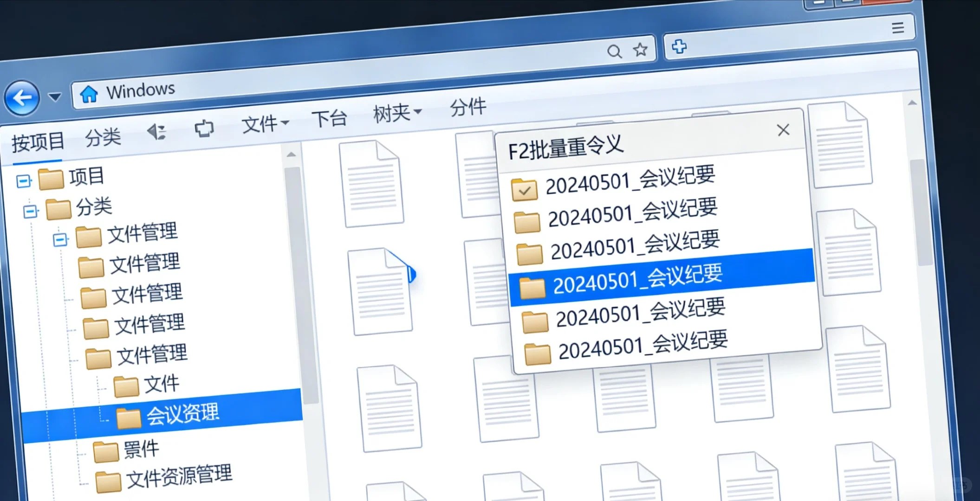This screenshot has width=980, height=501.
Task: Click the back navigation arrow
Action: [22, 98]
